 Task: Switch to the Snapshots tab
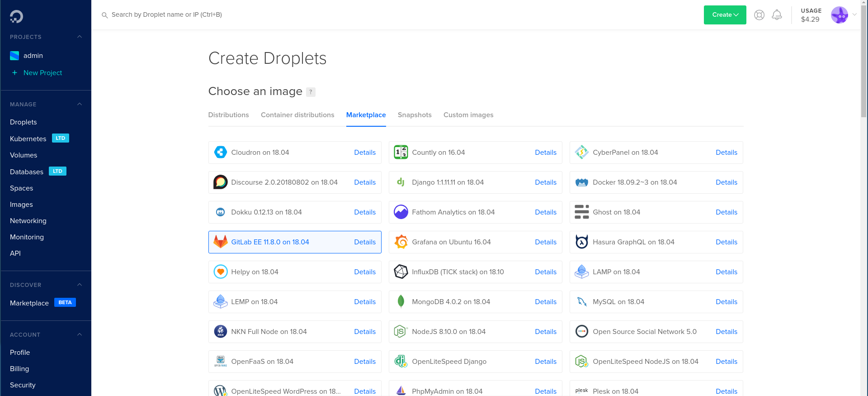click(415, 115)
